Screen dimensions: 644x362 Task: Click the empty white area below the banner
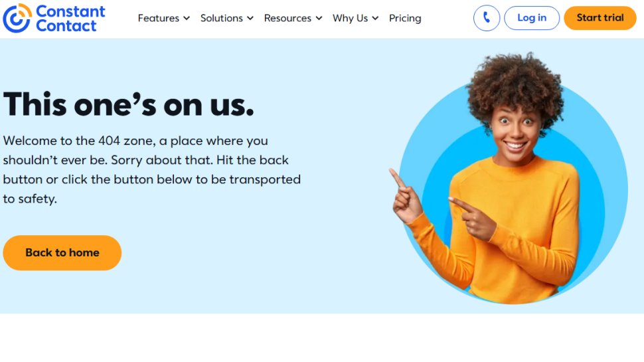(x=322, y=338)
